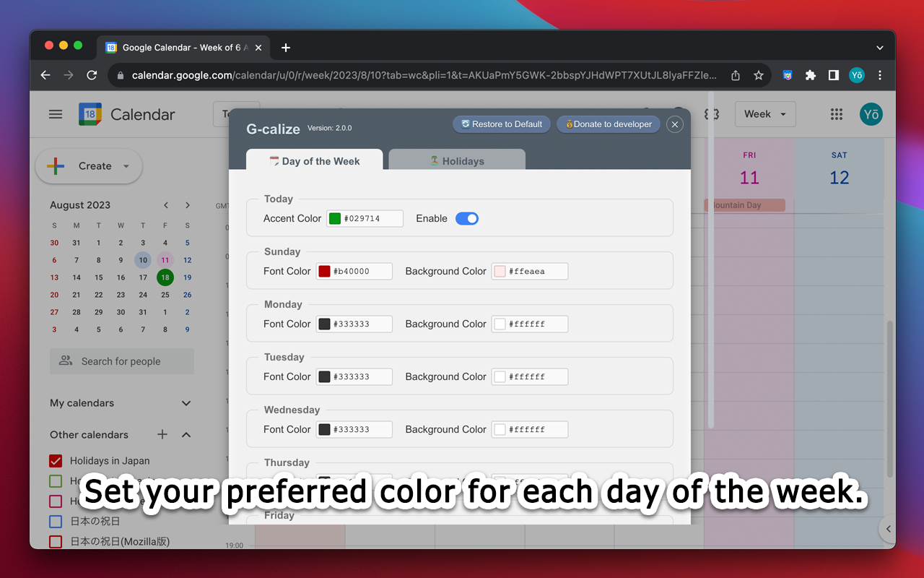Edit the Sunday font color hex value
Screen dimensions: 924x578
coord(354,271)
